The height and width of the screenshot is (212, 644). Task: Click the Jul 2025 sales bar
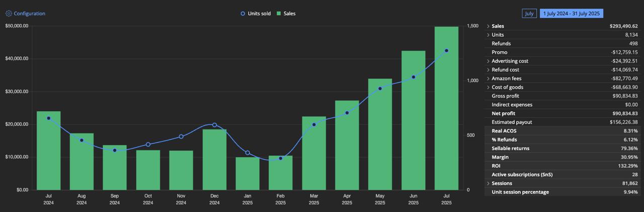(446, 108)
